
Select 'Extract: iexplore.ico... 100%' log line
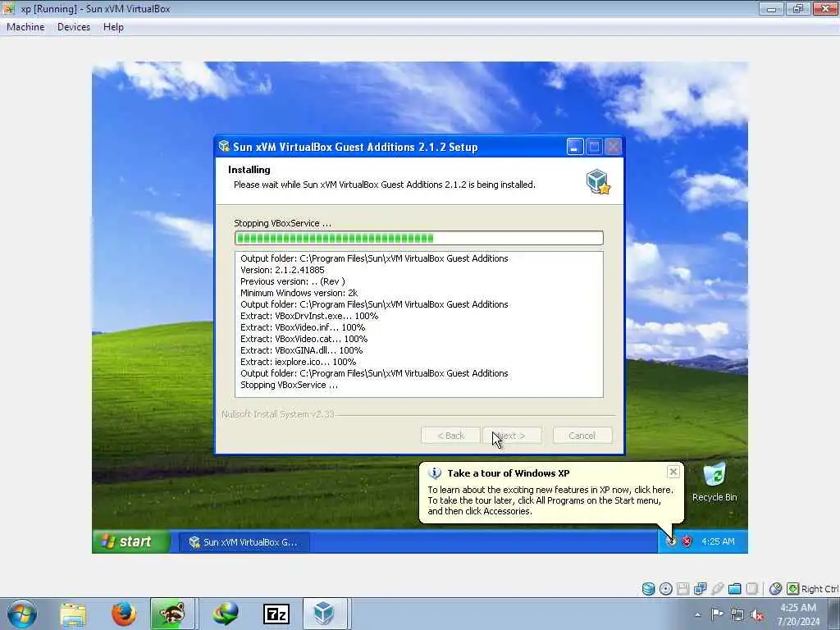point(299,362)
